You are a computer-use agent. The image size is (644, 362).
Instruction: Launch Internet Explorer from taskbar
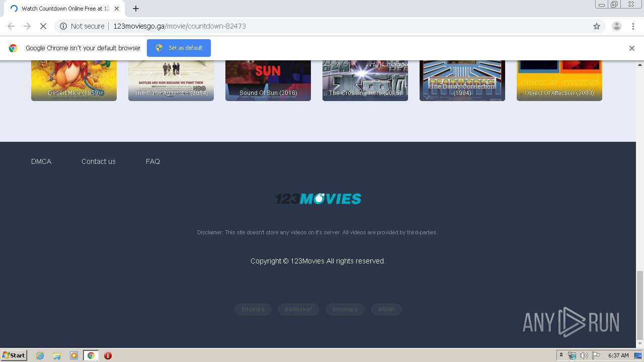click(40, 355)
